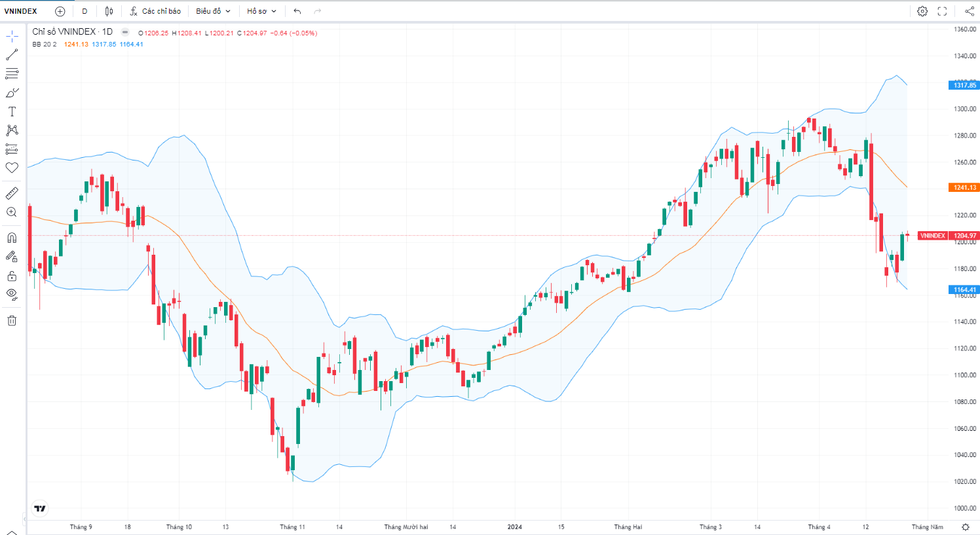Click the 1241.13 orange price axis label
The height and width of the screenshot is (535, 980).
coord(964,187)
